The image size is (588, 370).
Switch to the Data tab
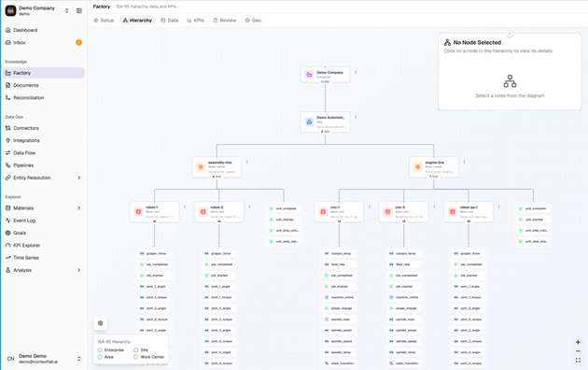point(170,21)
